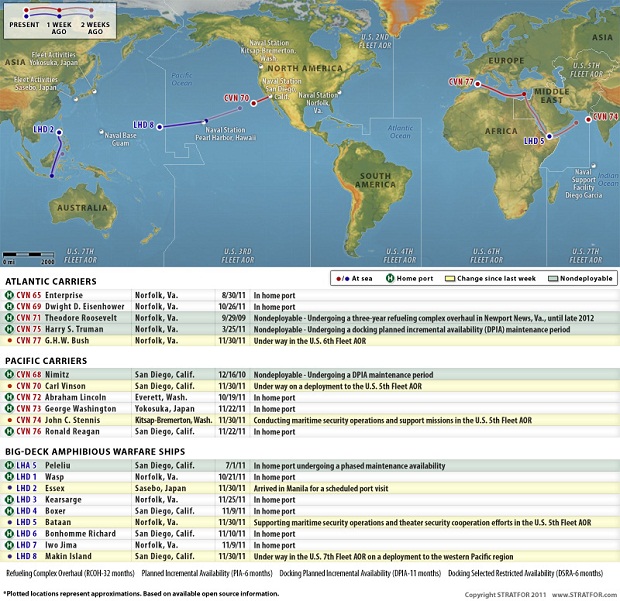Image resolution: width=620 pixels, height=601 pixels.
Task: Click the 'Naval Base Guam' map label
Action: 120,139
